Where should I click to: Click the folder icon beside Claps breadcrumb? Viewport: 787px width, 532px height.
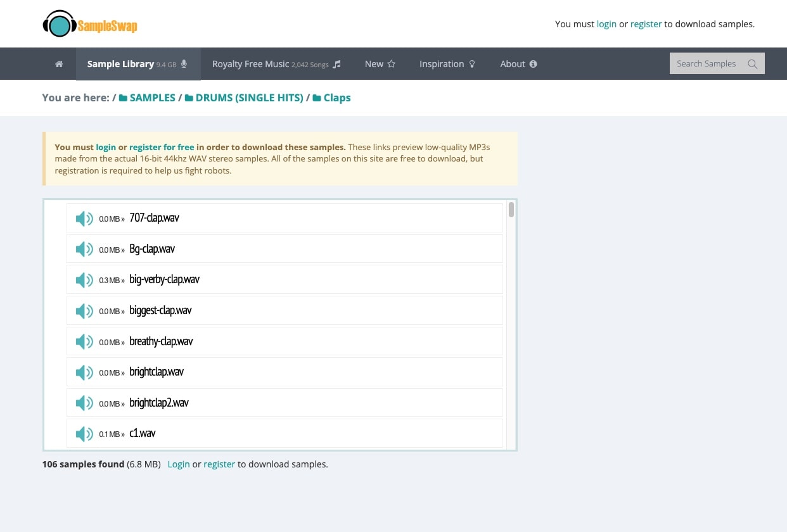[x=317, y=98]
